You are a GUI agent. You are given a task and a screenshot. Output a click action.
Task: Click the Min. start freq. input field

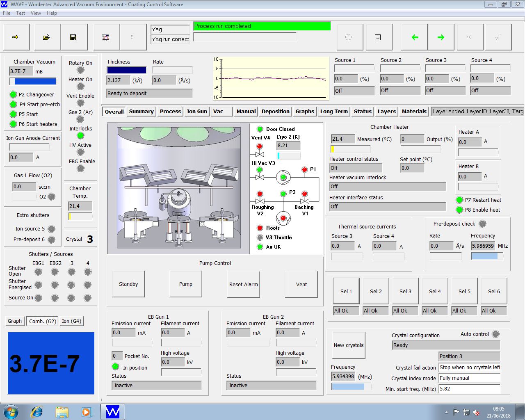coord(469,389)
